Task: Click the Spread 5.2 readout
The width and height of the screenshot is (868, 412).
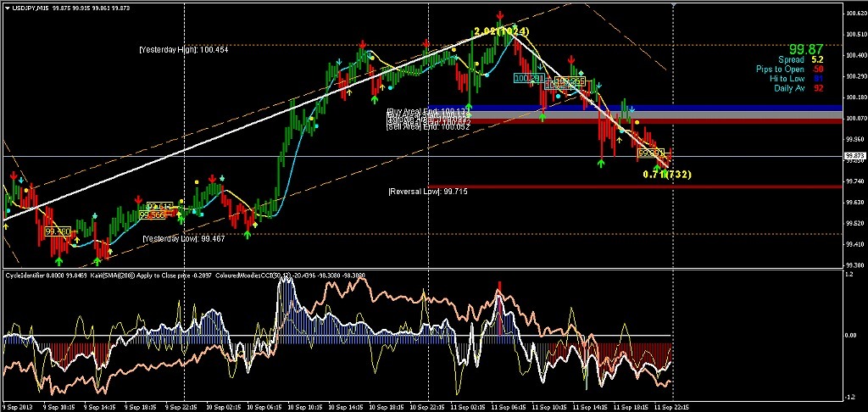Action: pos(800,59)
